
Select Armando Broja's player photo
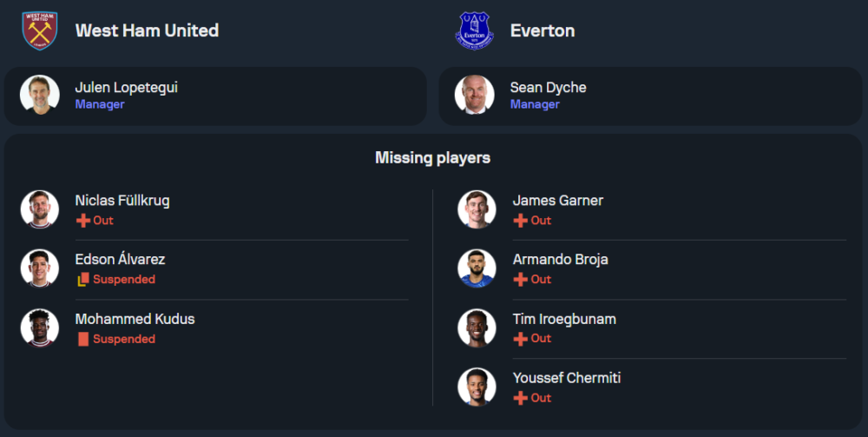pos(477,268)
